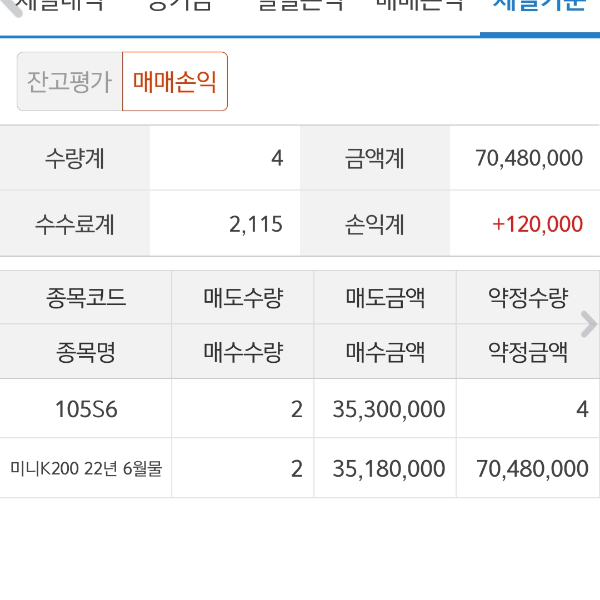Tap the 매수금액 column header

tap(385, 352)
